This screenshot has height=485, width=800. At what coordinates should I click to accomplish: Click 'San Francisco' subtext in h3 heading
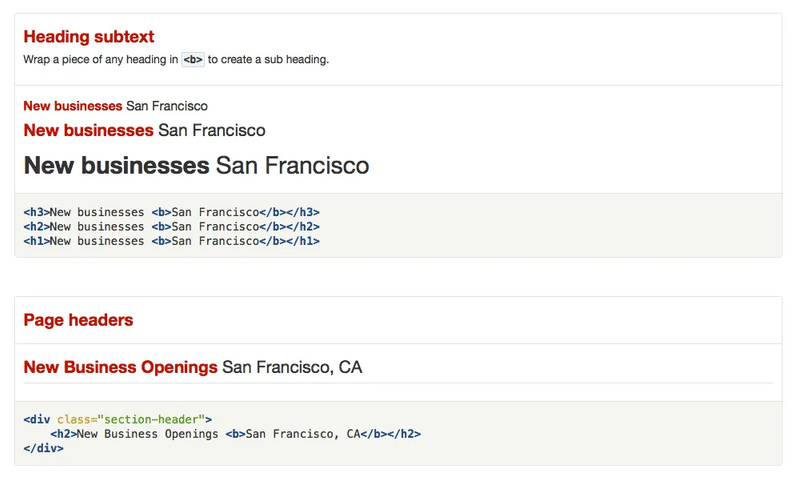point(167,106)
